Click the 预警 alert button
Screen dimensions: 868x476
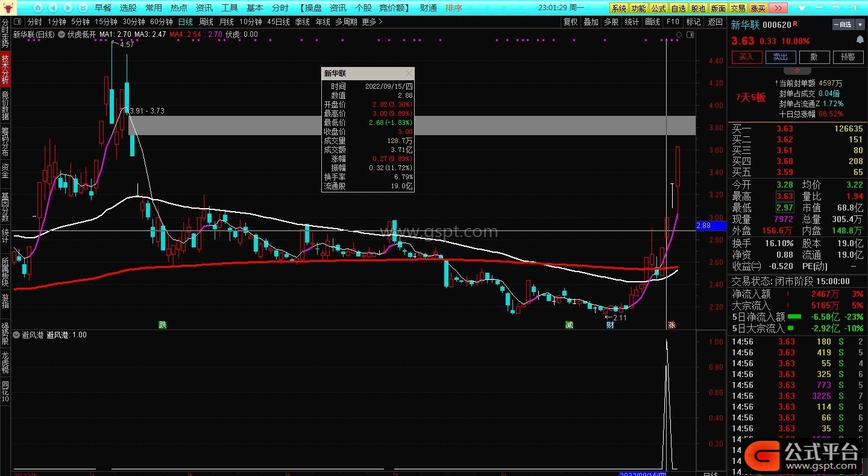click(x=848, y=57)
